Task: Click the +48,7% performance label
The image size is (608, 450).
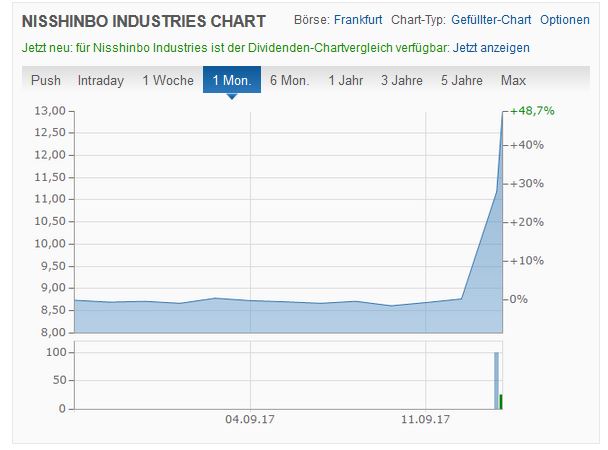Action: (532, 111)
